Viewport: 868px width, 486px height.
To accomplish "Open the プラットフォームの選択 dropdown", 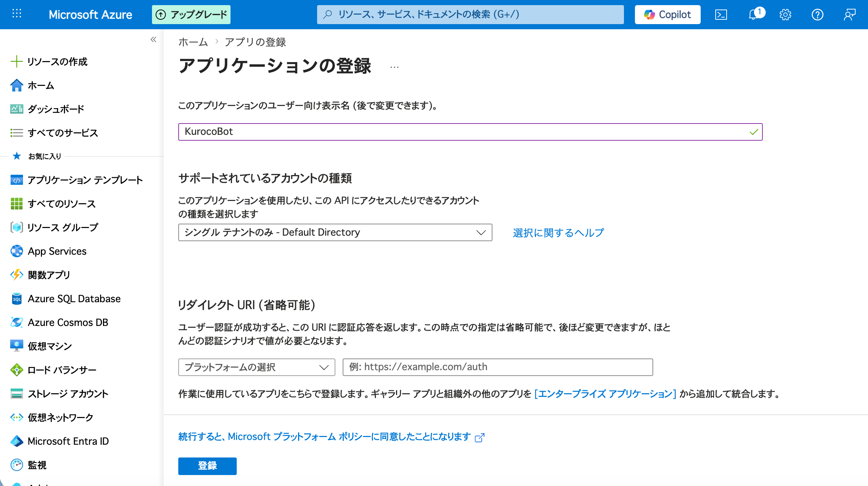I will coord(256,367).
